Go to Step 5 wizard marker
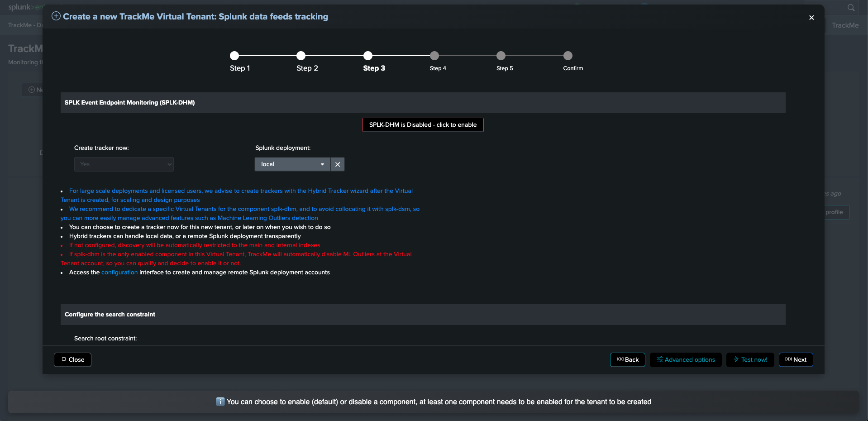This screenshot has width=868, height=421. point(501,56)
